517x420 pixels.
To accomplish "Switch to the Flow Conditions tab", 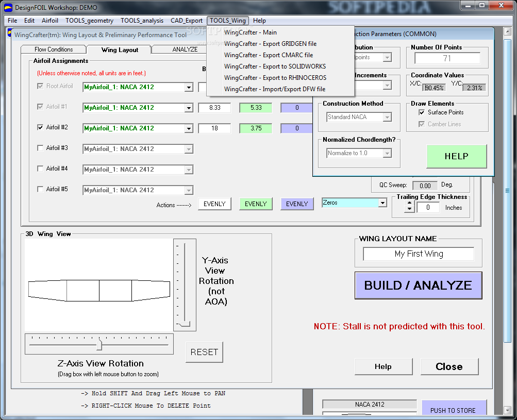I will tap(54, 49).
